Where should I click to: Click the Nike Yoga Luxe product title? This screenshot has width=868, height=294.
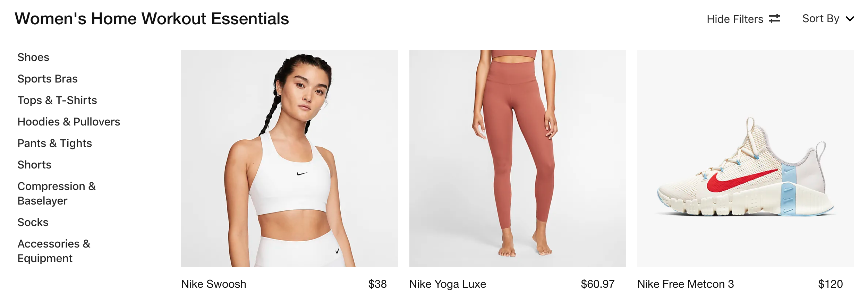448,284
